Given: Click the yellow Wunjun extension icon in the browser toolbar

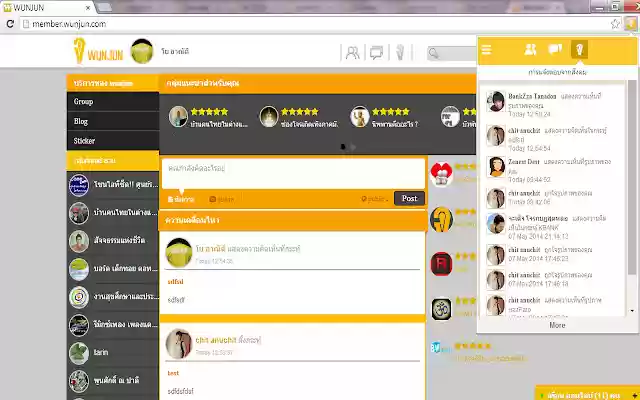Looking at the screenshot, I should click(630, 24).
